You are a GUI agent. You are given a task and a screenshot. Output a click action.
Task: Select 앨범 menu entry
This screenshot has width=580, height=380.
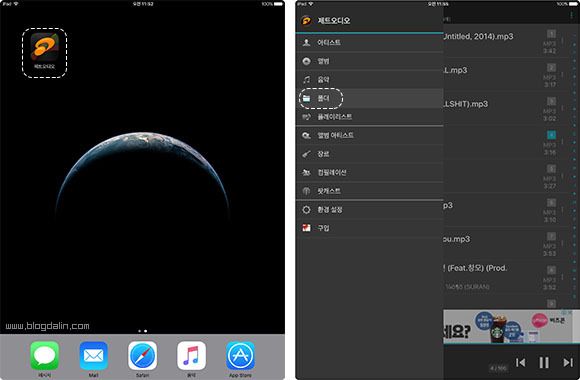pos(370,61)
